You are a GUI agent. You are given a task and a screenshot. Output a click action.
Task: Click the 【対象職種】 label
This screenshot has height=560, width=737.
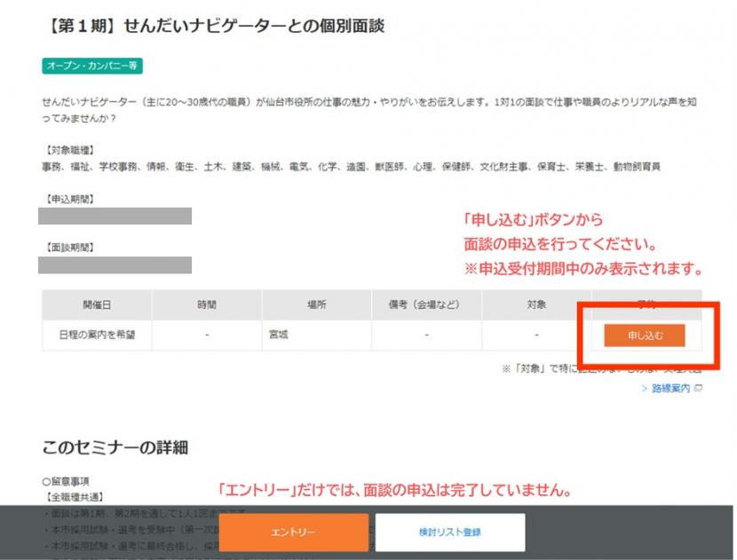click(70, 150)
